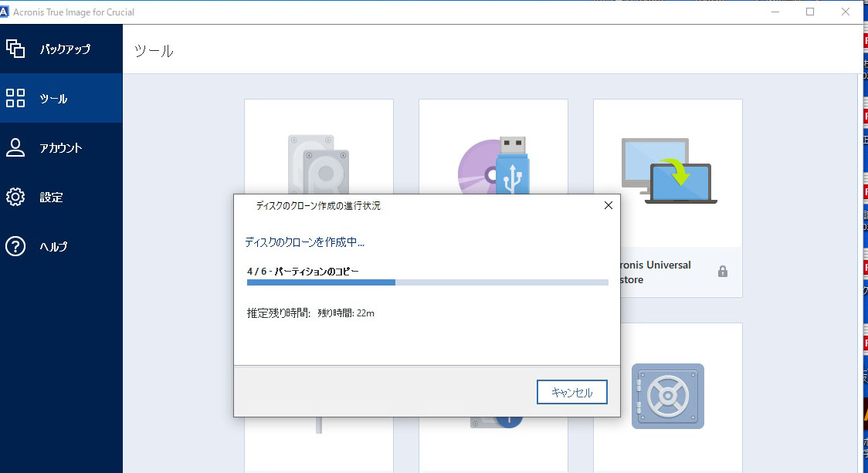
Task: Click the ディスクのクローンを作成中... status text
Action: (304, 242)
